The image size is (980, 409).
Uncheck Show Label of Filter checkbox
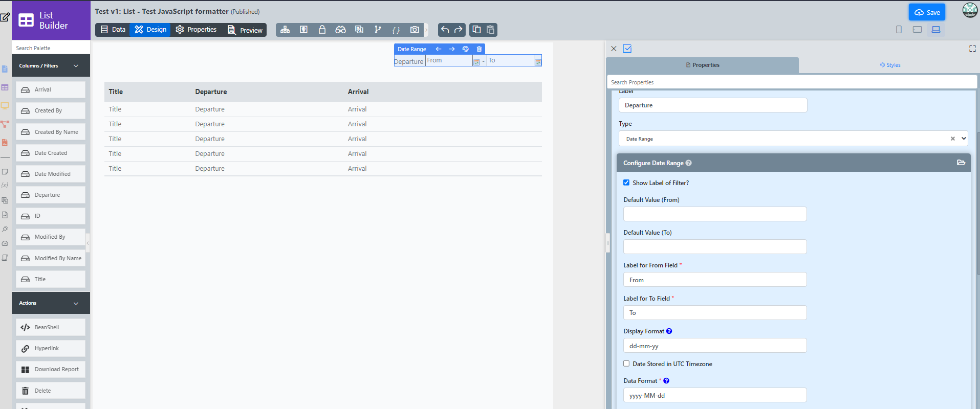pos(626,183)
